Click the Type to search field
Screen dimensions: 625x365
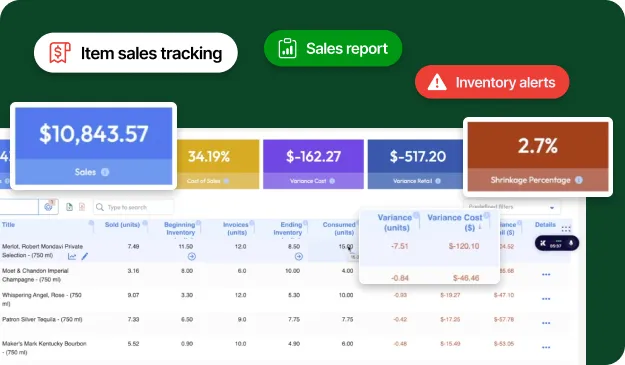point(134,207)
